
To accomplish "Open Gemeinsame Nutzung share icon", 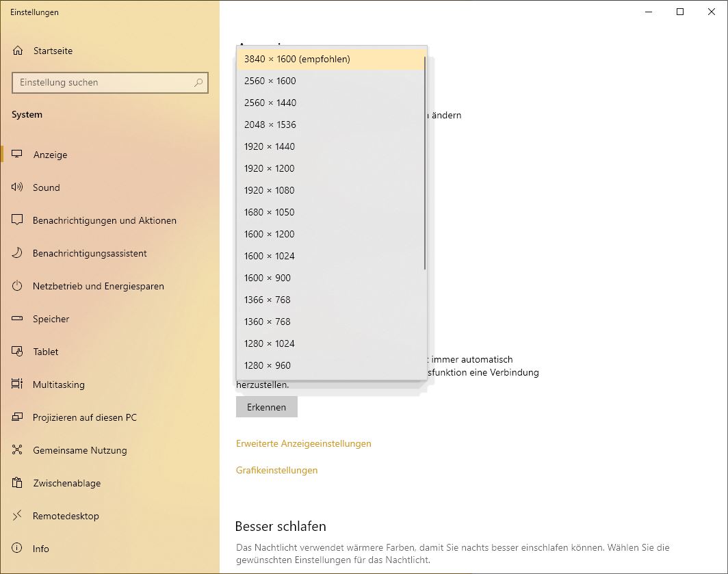I will [x=17, y=449].
